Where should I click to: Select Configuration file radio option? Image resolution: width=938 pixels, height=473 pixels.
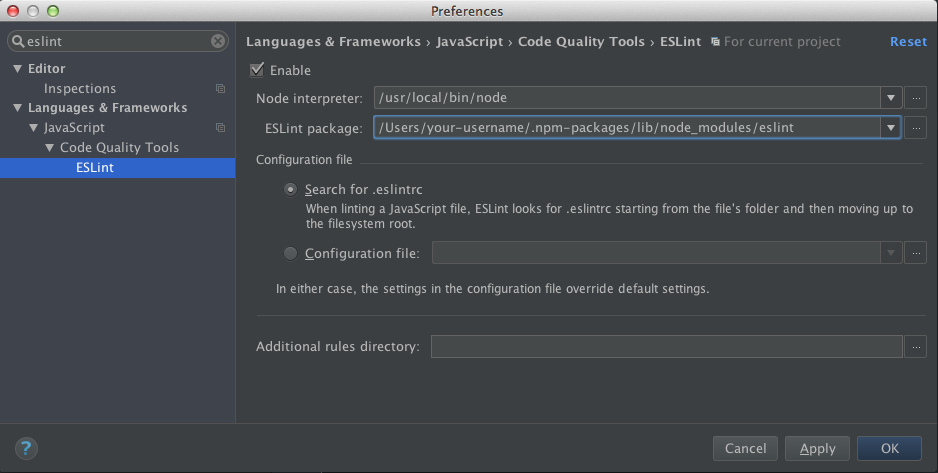pos(290,254)
